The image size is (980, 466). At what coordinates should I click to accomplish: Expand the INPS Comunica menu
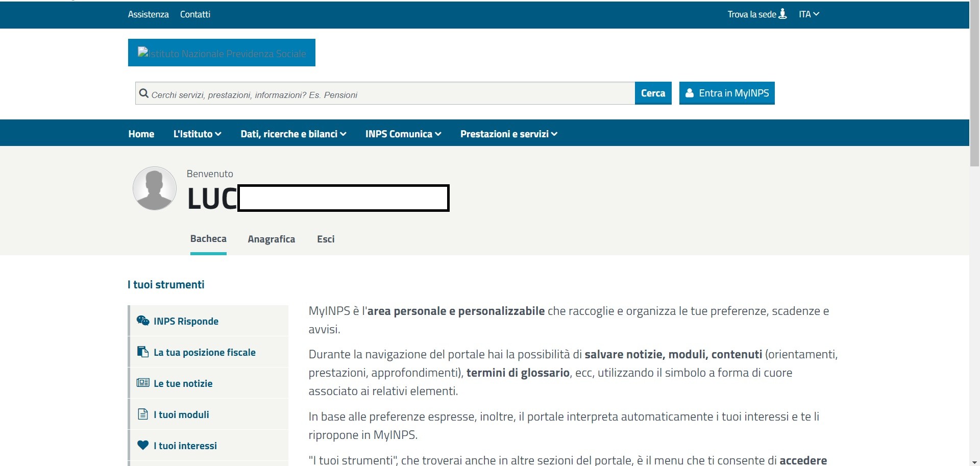coord(403,134)
